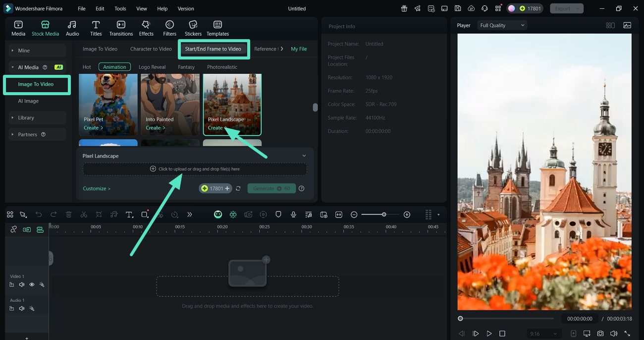Switch to Character to Video tab

click(151, 49)
